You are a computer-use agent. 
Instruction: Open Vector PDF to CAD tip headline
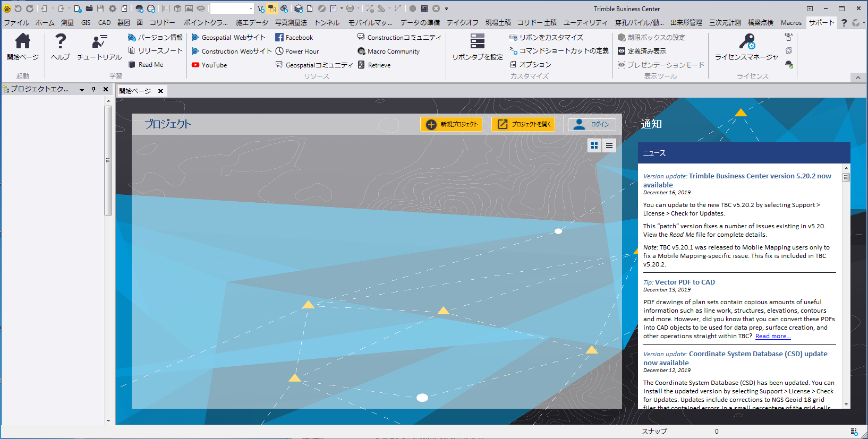pos(685,282)
